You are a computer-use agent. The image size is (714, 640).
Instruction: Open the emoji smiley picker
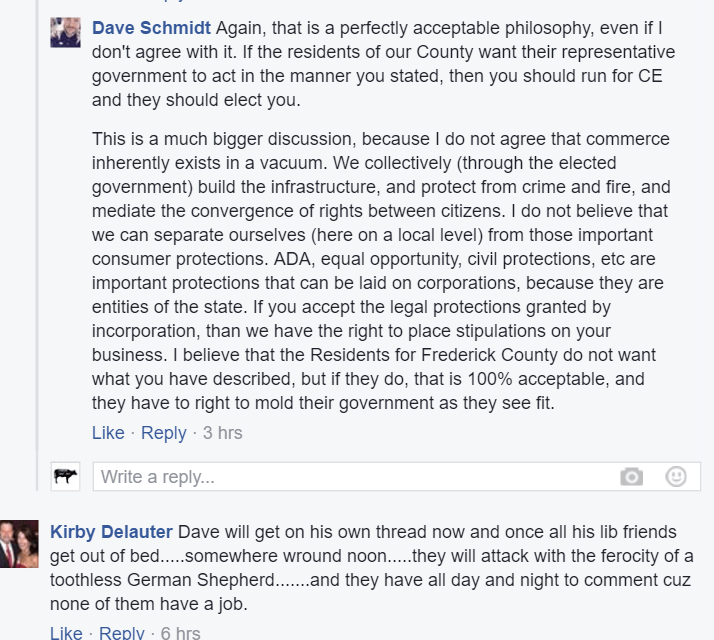coord(676,477)
